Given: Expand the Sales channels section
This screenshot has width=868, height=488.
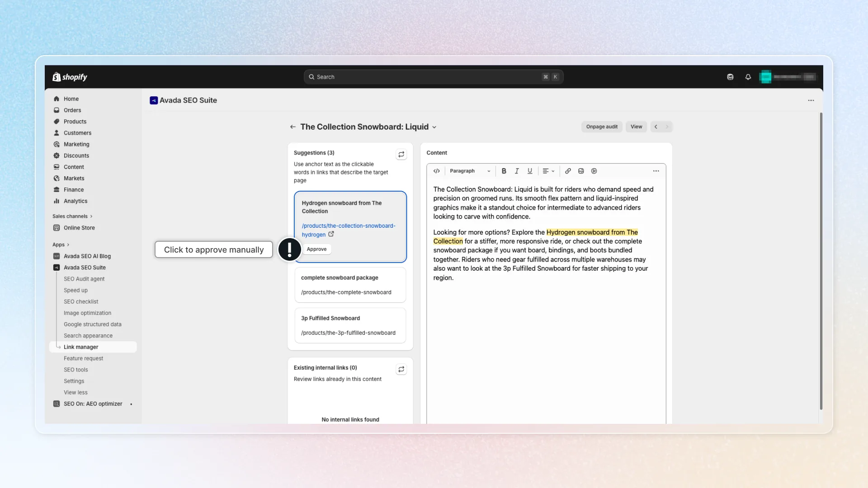Looking at the screenshot, I should coord(72,216).
